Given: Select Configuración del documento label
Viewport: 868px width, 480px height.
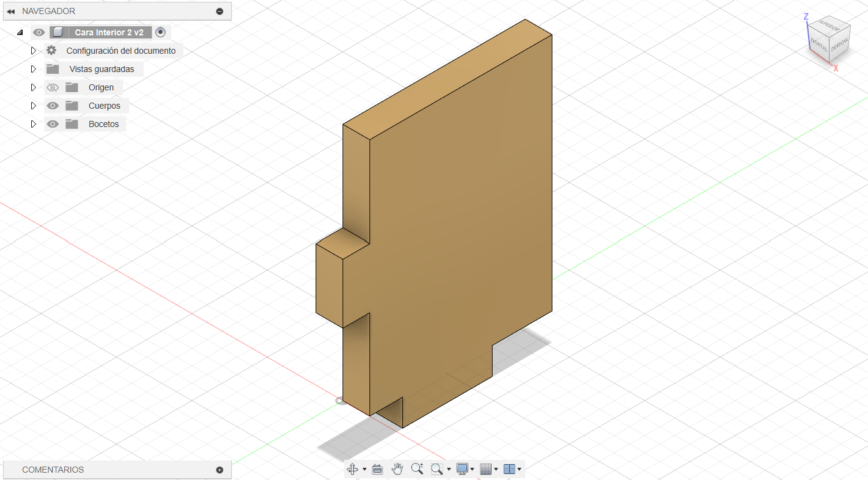Looking at the screenshot, I should (x=121, y=51).
